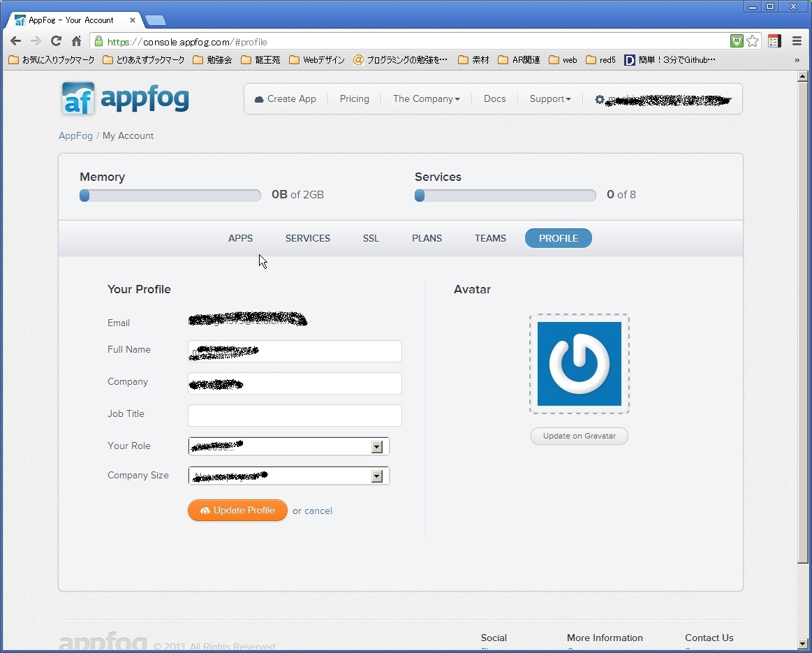Select the PROFILE tab
Image resolution: width=812 pixels, height=653 pixels.
(x=559, y=238)
